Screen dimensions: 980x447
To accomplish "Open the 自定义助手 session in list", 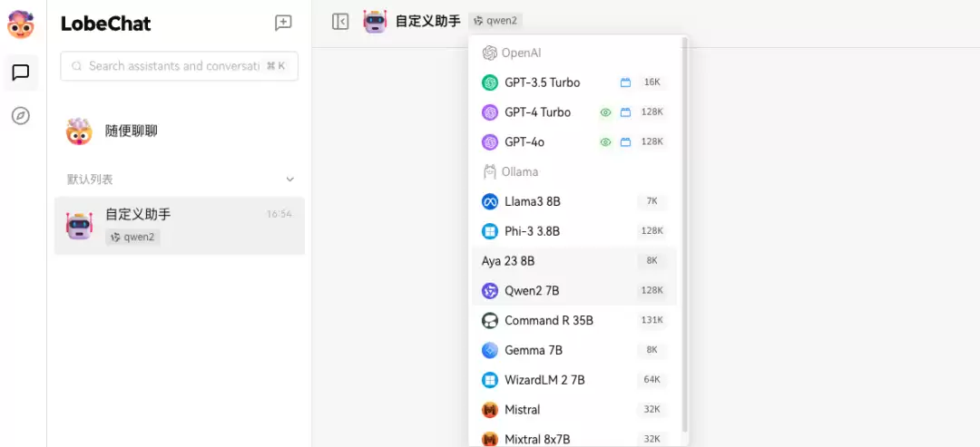I will pyautogui.click(x=180, y=226).
